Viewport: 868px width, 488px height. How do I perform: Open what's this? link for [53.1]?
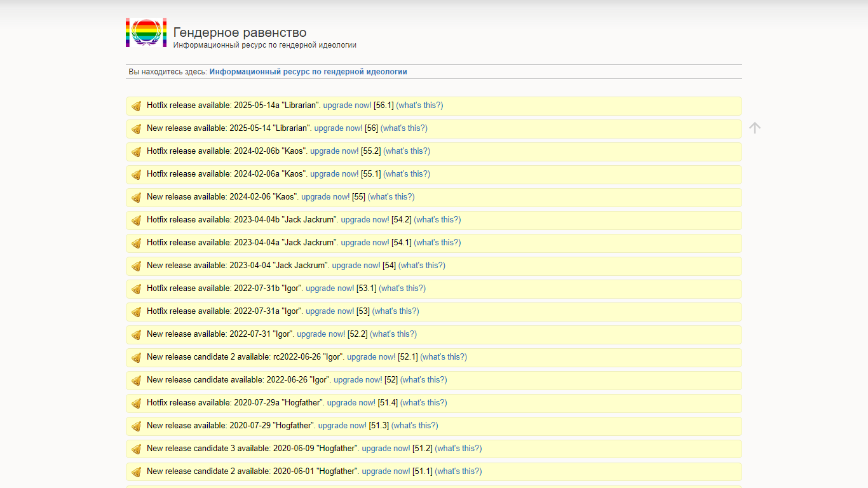click(x=402, y=288)
